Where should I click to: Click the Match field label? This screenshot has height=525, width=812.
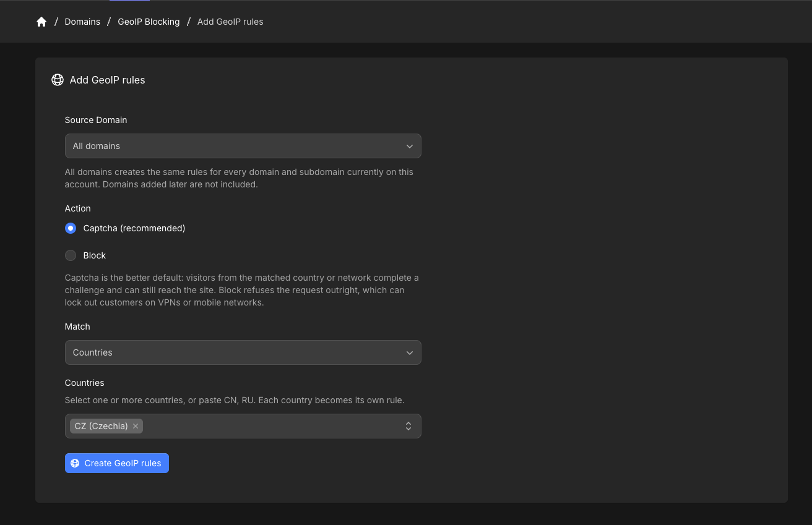[77, 327]
